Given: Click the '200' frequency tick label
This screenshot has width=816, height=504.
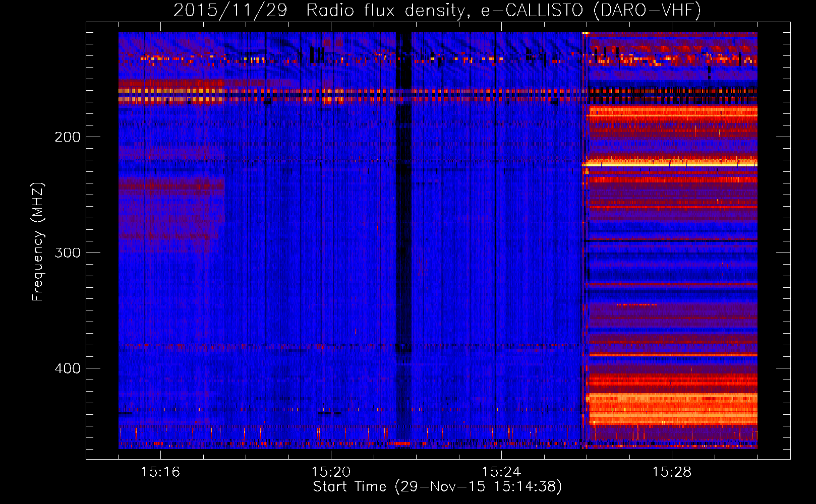Looking at the screenshot, I should tap(68, 137).
